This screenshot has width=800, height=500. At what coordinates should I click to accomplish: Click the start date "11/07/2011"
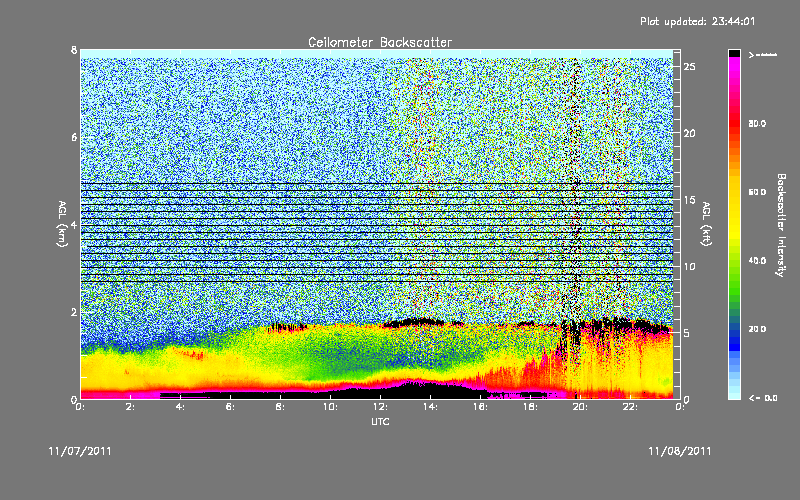[80, 451]
